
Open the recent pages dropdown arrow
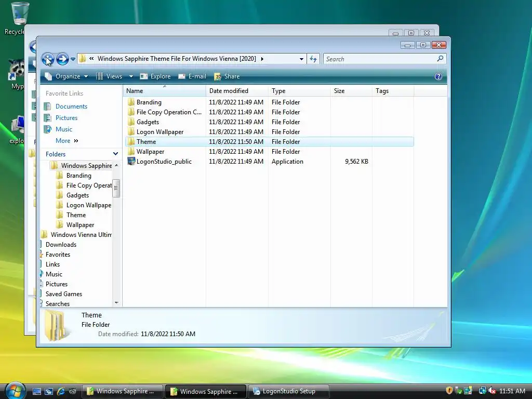[x=73, y=59]
